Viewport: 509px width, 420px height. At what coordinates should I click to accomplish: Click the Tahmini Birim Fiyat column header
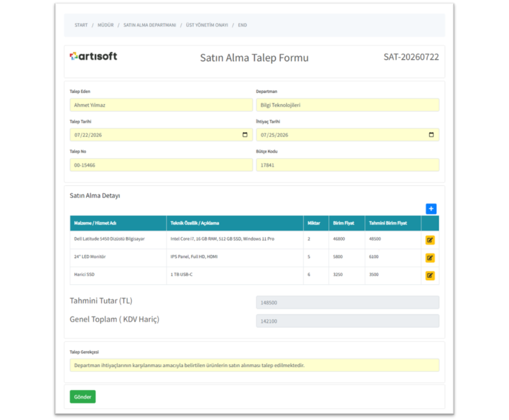[x=393, y=223]
